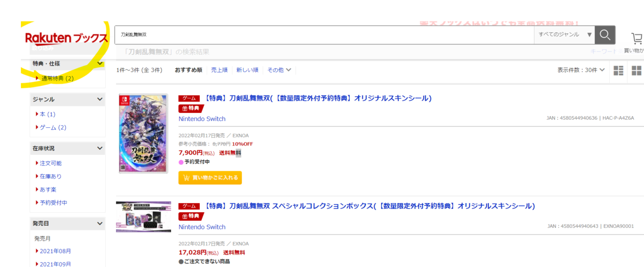The height and width of the screenshot is (267, 644).
Task: Click the 7,900円 price text
Action: tap(191, 153)
